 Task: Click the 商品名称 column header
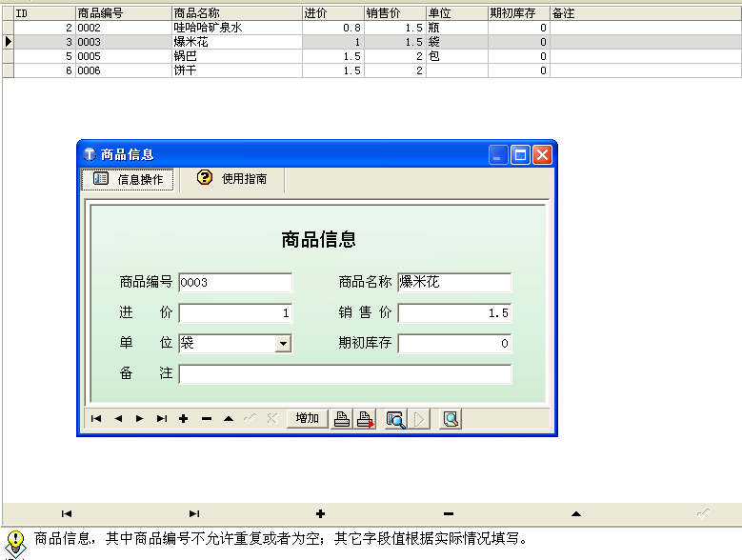click(x=236, y=13)
